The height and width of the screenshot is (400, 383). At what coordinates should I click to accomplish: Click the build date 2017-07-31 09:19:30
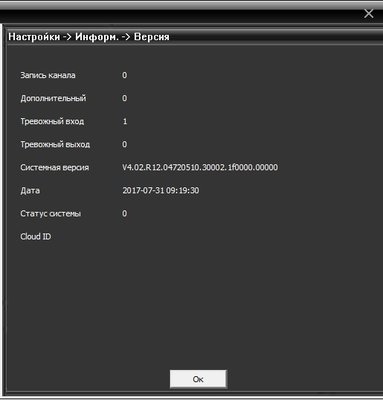[x=161, y=191]
